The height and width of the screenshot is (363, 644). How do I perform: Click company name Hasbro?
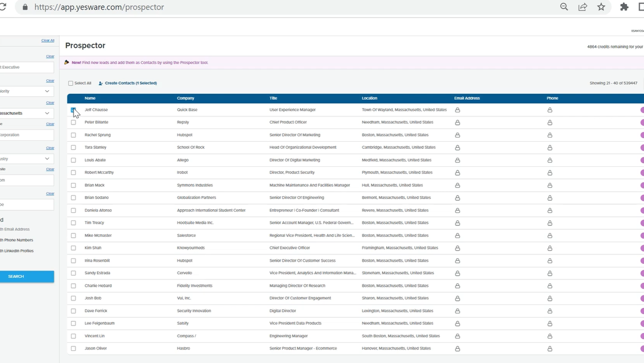(184, 348)
